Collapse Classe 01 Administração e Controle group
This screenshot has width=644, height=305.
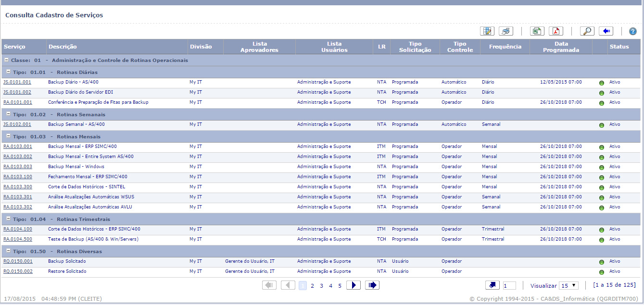(6, 61)
